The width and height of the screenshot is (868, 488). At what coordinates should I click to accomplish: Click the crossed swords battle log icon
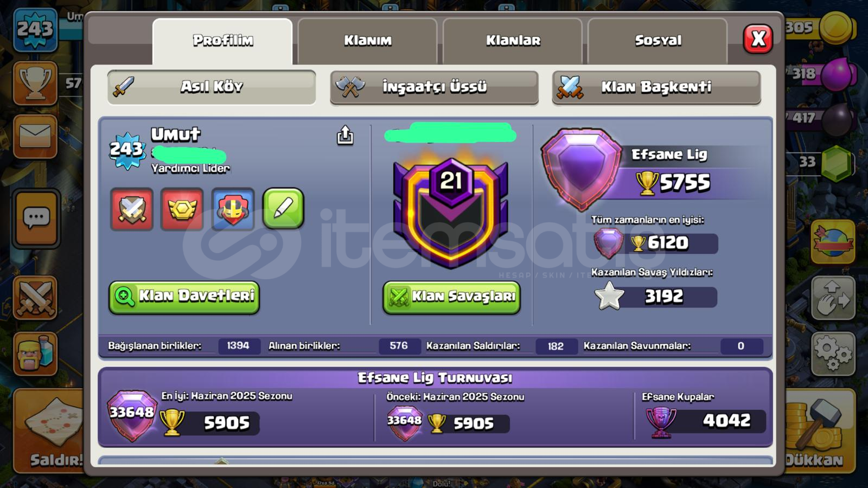pos(35,298)
